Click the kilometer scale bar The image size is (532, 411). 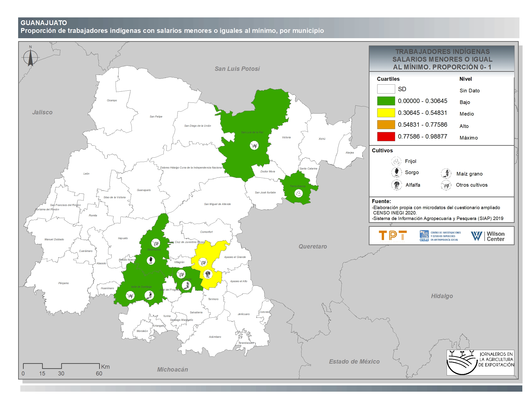(61, 366)
